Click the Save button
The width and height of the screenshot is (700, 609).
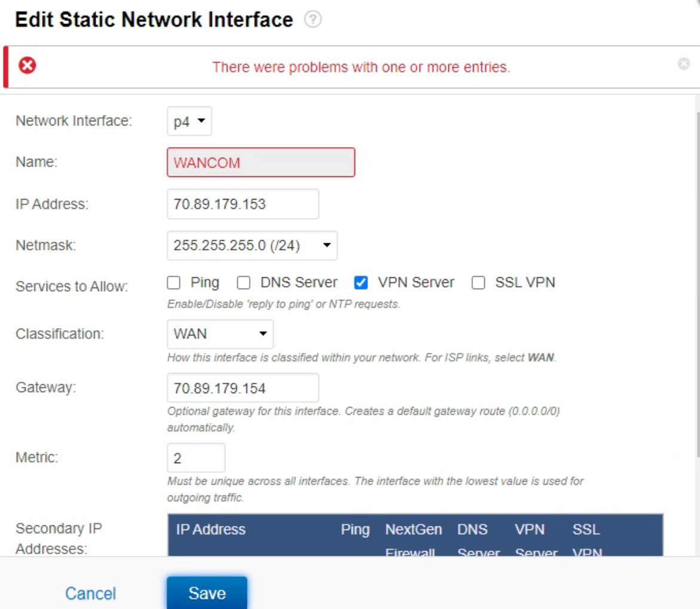coord(207,593)
